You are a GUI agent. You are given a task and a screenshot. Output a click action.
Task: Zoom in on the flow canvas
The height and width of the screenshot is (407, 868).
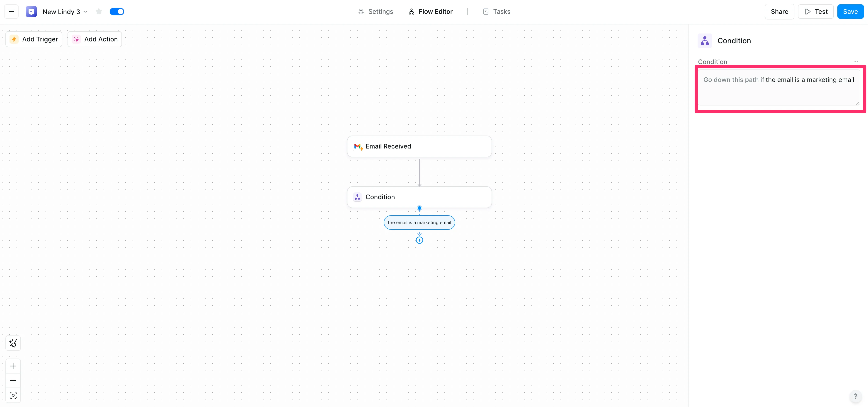[x=13, y=366]
